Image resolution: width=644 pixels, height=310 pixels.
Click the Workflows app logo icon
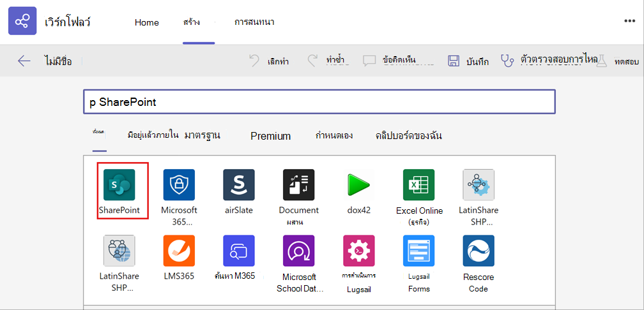click(x=22, y=21)
